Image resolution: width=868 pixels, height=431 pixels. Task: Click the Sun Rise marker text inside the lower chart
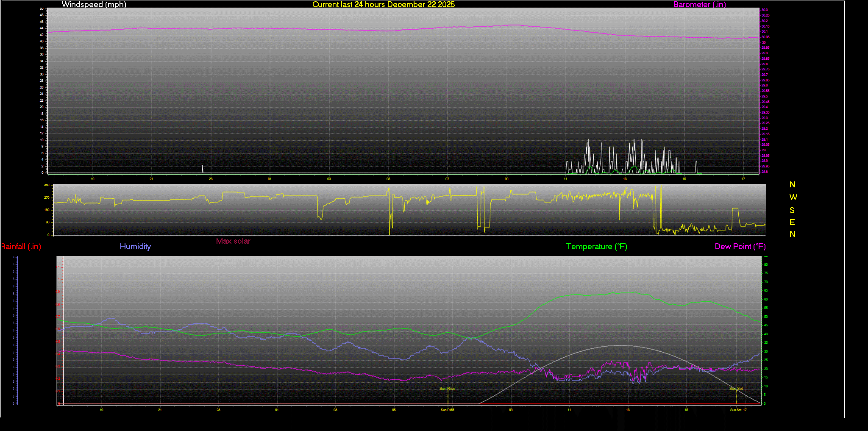click(x=447, y=389)
